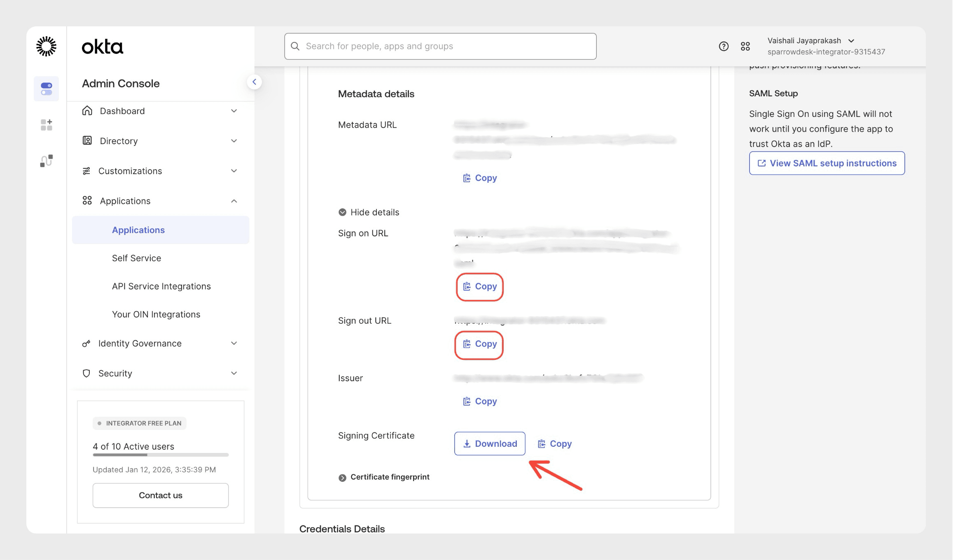Click View SAML setup instructions
This screenshot has width=953, height=560.
[827, 163]
